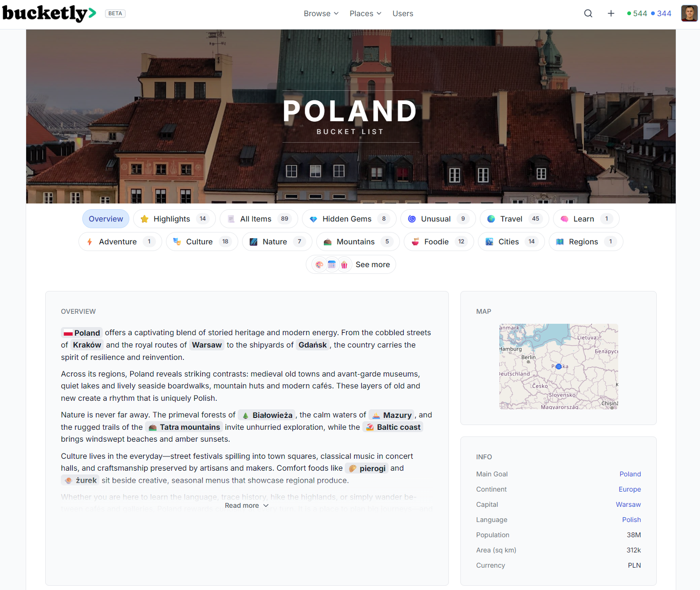Go to the Users page
The height and width of the screenshot is (590, 700).
click(x=403, y=13)
